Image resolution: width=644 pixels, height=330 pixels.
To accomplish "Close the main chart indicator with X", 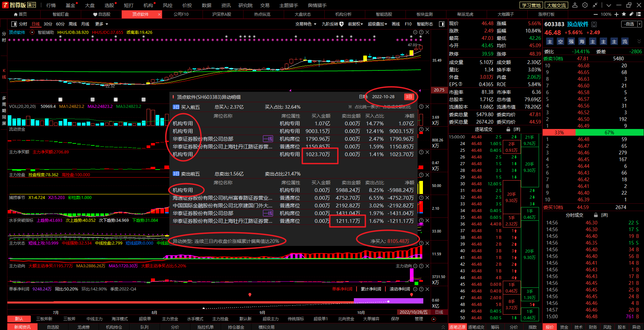I will (427, 32).
